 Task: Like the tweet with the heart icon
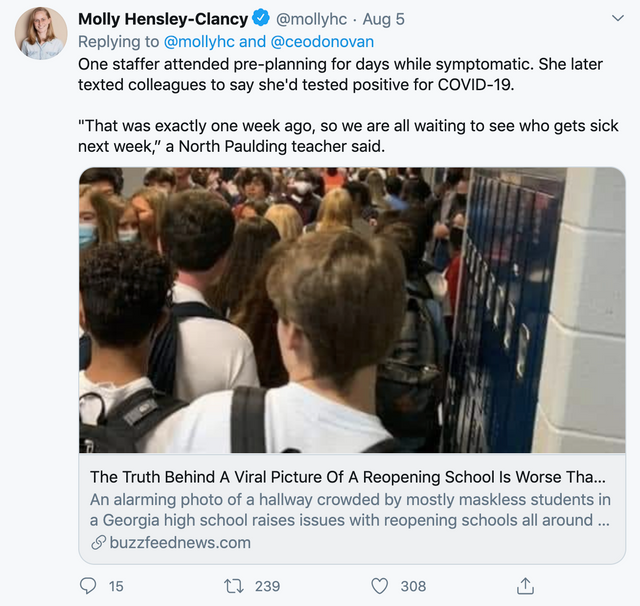[380, 585]
